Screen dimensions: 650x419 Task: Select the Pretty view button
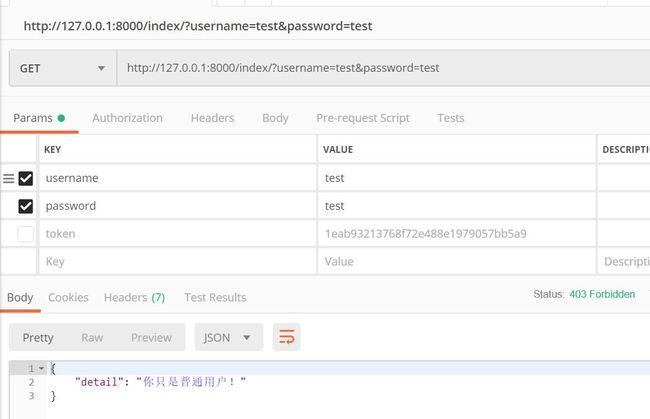pos(38,337)
